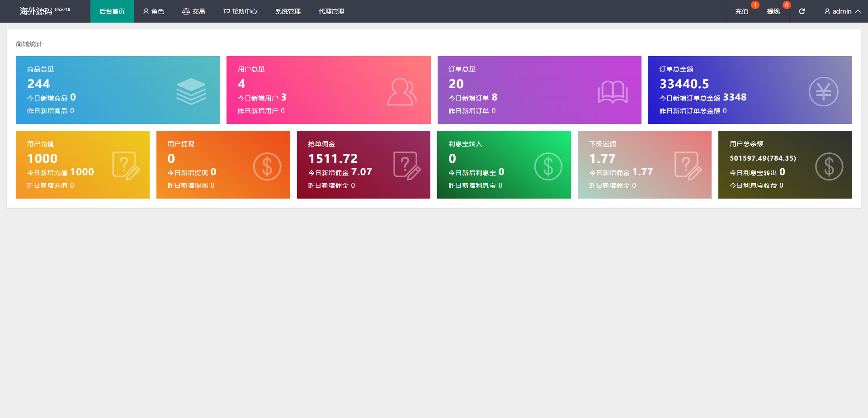
Task: Click the dollar icon in 用户提现 card
Action: (x=267, y=166)
